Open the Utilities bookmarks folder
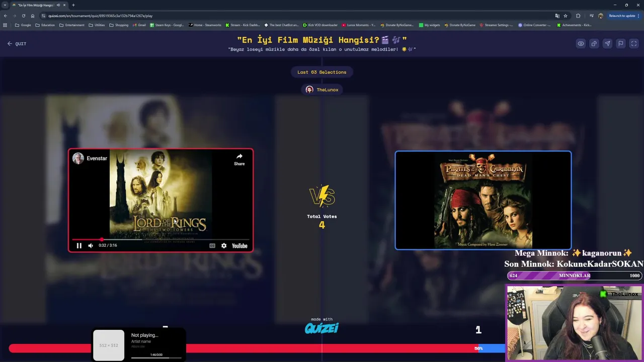The height and width of the screenshot is (362, 644). pyautogui.click(x=97, y=25)
